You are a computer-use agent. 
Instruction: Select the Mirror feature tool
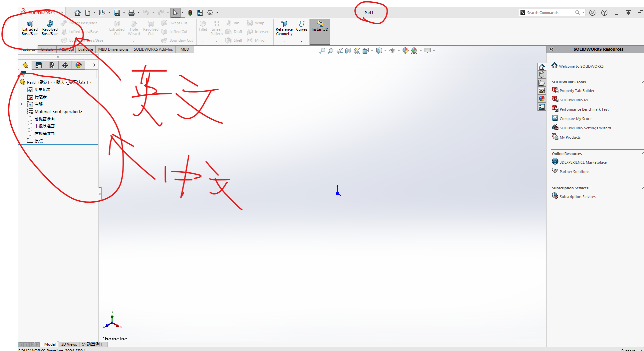pos(256,40)
